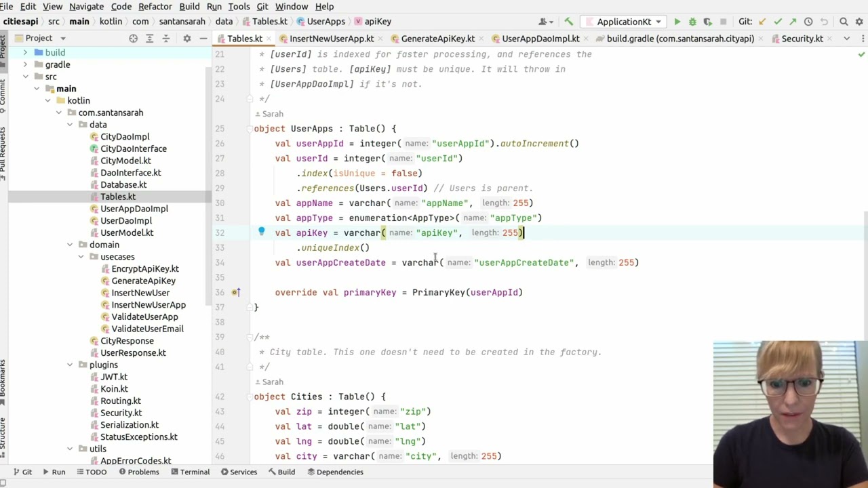Collapse the com.santansarah package

click(x=58, y=113)
